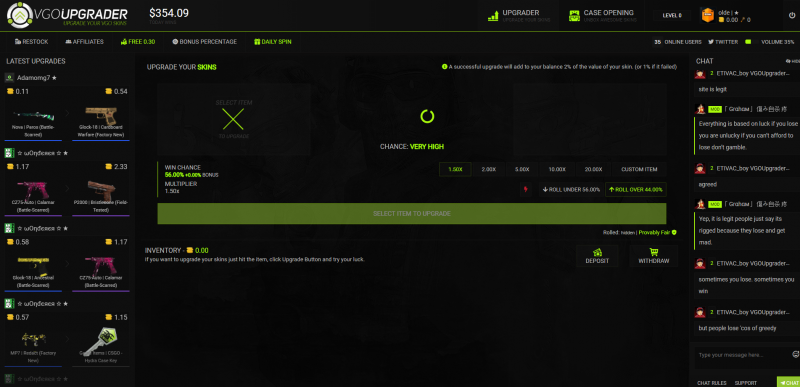Click the green MOD badge above 'Everything is based'
Viewport: 800px width, 387px height.
pos(715,109)
